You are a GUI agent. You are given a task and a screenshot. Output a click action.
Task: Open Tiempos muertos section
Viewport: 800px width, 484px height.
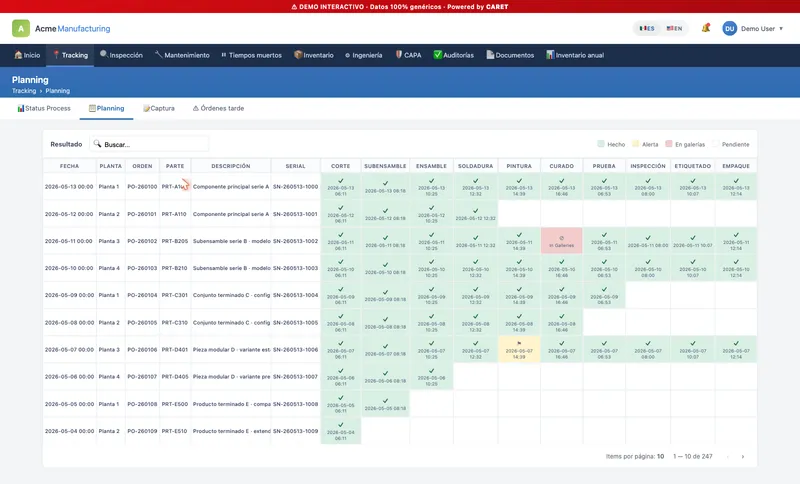point(252,55)
